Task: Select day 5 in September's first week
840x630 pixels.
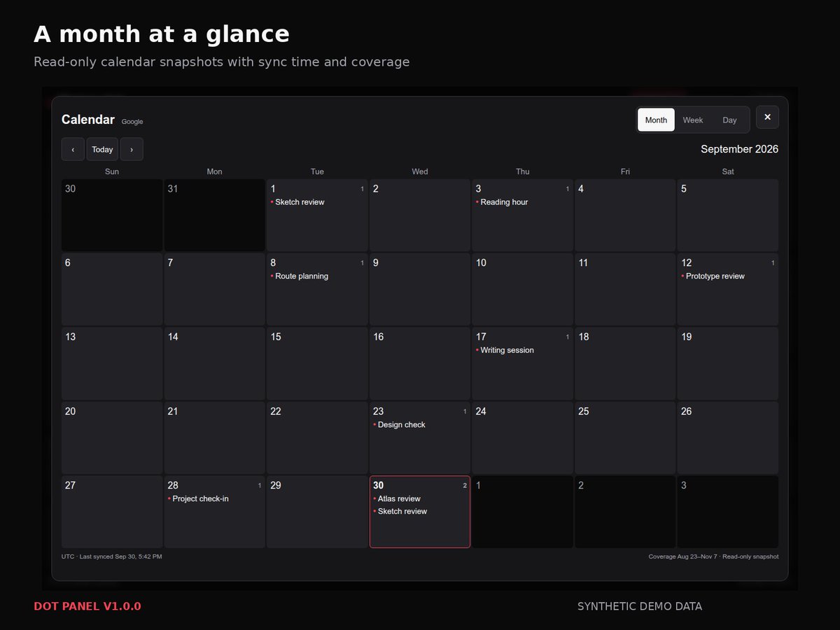Action: [x=728, y=215]
